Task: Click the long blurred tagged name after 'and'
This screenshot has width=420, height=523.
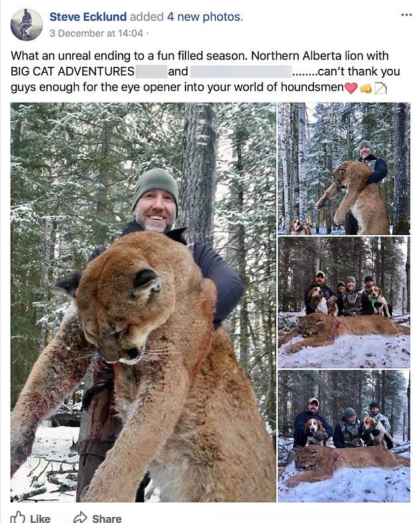Action: pyautogui.click(x=241, y=71)
